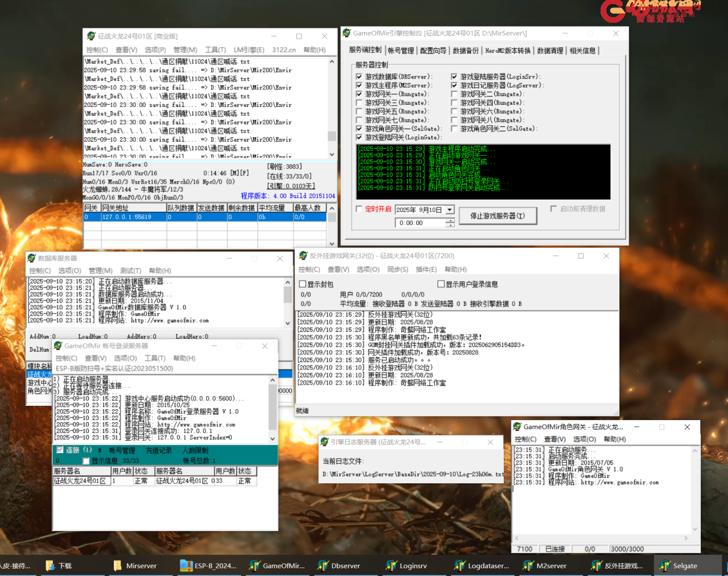Viewport: 728px width, 576px height.
Task: Toggle the 定时开启 scheduled start checkbox
Action: coord(359,209)
